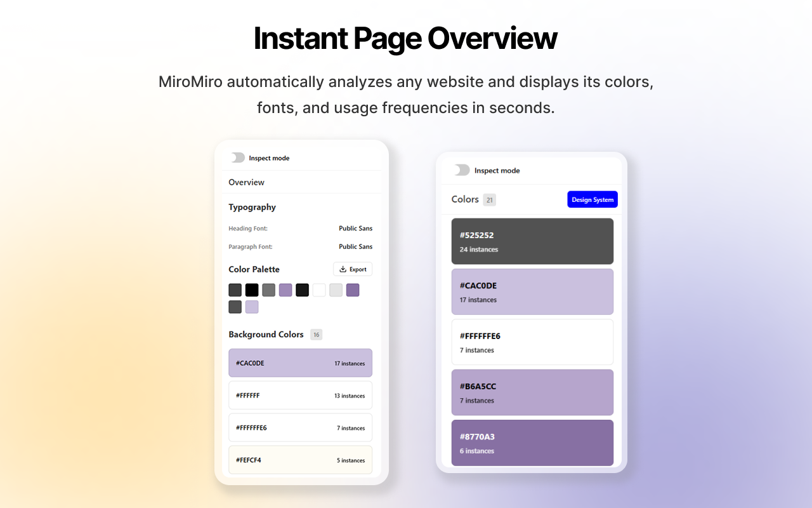Screen dimensions: 812x508
Task: Open the Overview tab
Action: click(x=246, y=182)
